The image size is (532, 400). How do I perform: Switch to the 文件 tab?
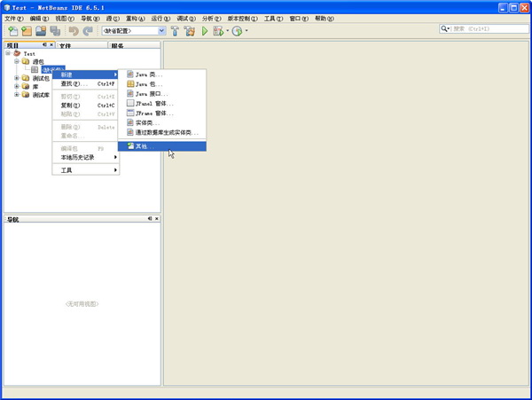(x=82, y=45)
